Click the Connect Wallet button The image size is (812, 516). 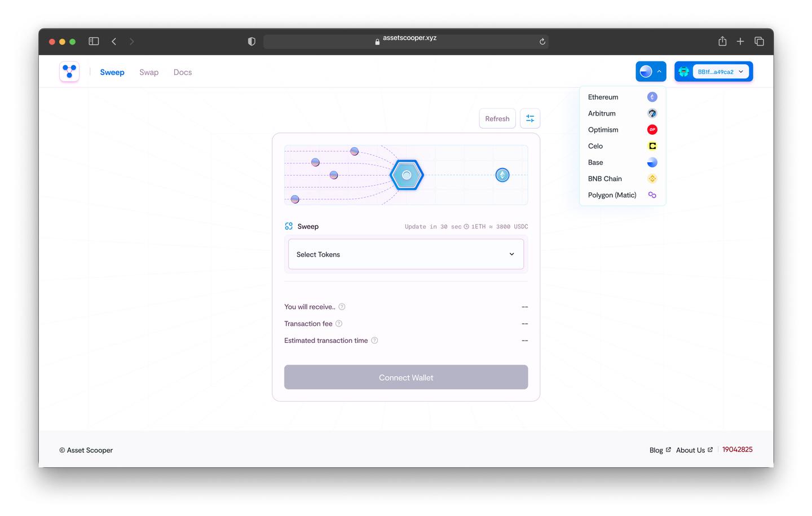pyautogui.click(x=406, y=377)
